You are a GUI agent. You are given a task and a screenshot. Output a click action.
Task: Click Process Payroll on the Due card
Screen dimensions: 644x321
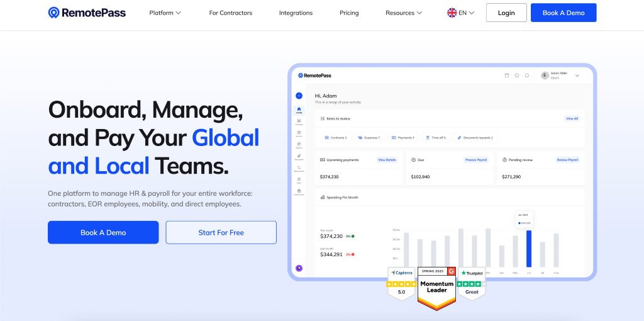pyautogui.click(x=476, y=160)
